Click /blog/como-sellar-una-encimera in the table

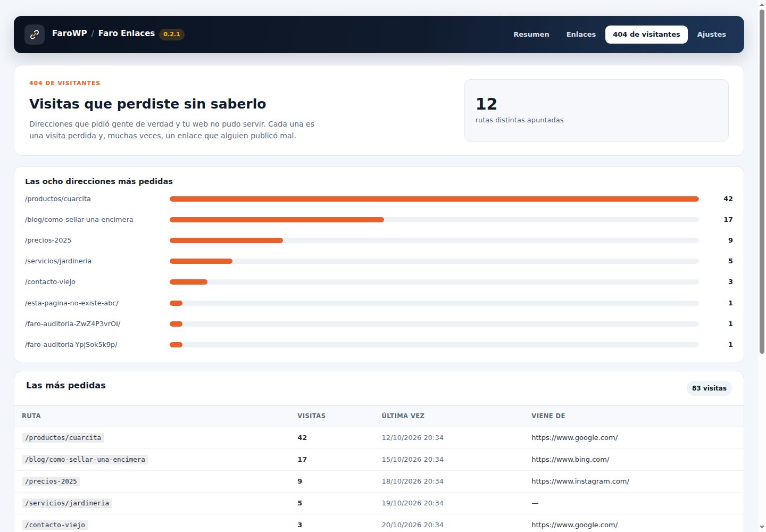(85, 460)
